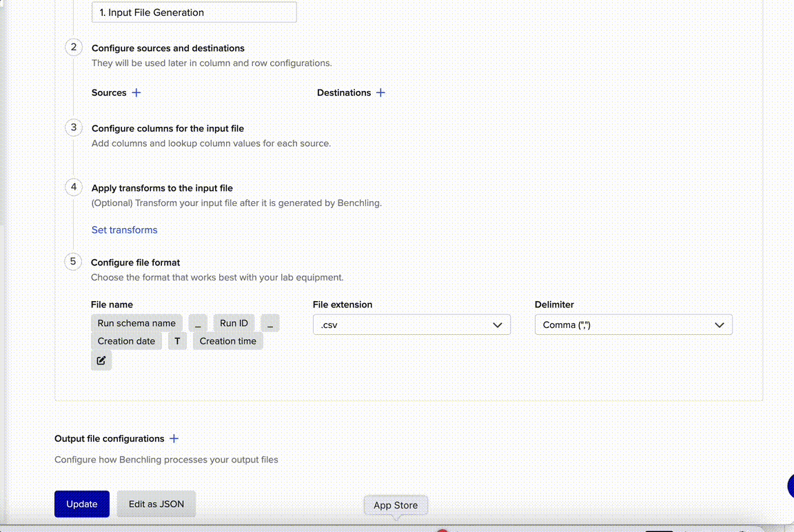Focus the Input File Generation name field
794x532 pixels.
click(x=194, y=12)
